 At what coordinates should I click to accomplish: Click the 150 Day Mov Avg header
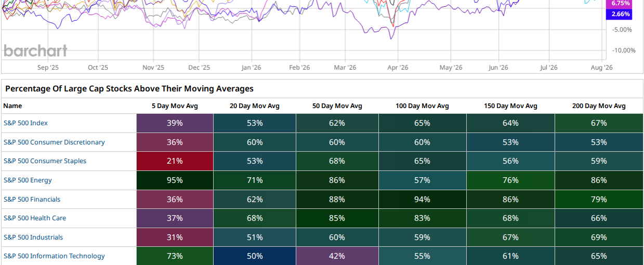click(510, 106)
